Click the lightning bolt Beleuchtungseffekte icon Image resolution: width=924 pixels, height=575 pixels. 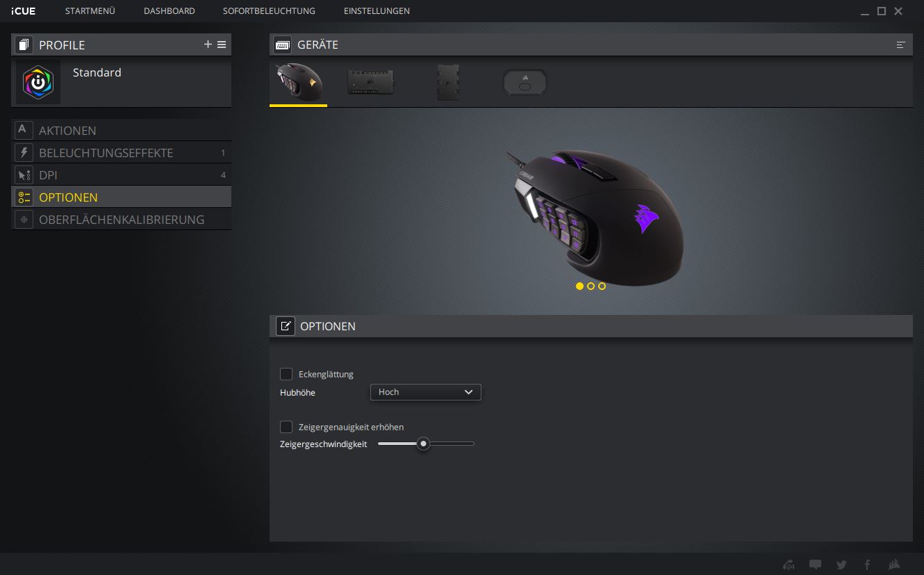tap(24, 152)
